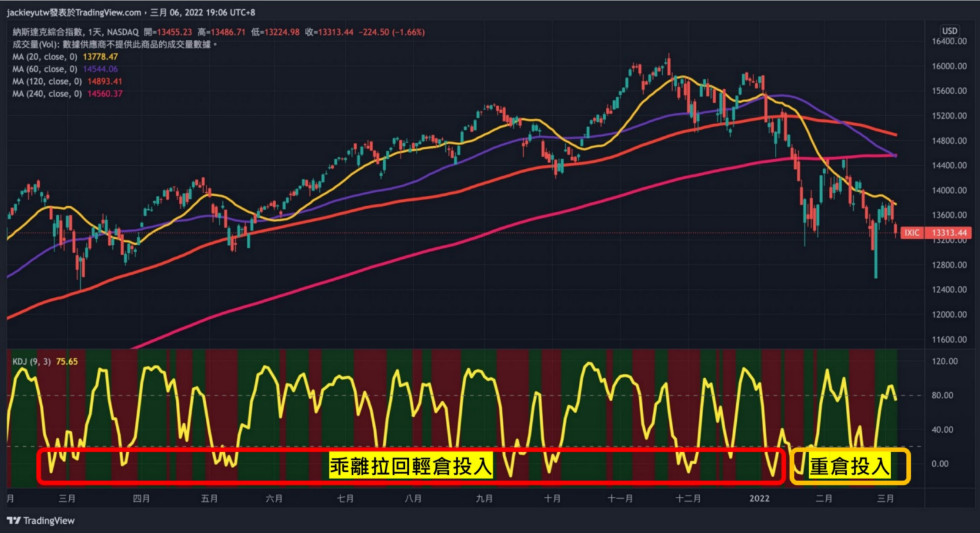
Task: Open the USD currency selector
Action: click(949, 31)
